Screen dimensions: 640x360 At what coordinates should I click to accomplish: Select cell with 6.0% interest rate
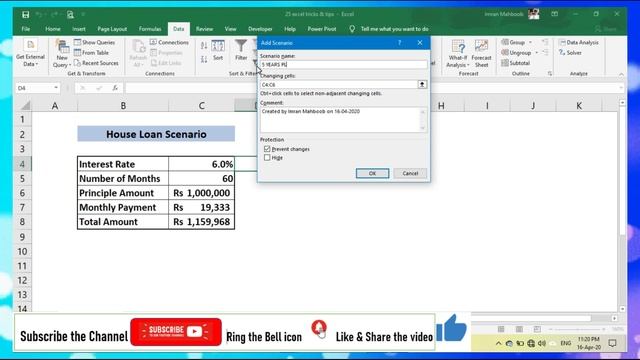pos(202,164)
